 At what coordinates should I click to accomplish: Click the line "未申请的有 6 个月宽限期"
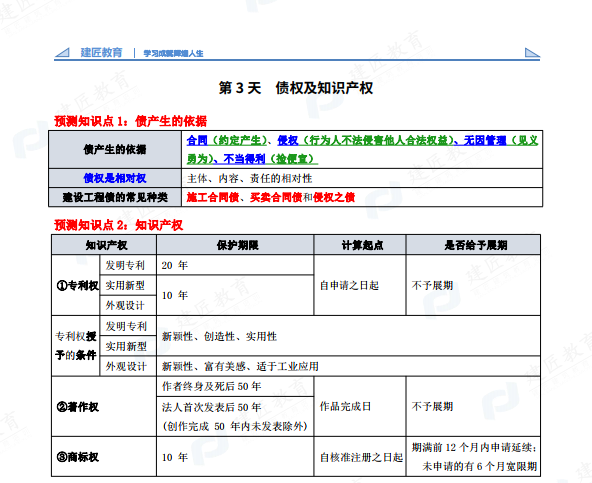[479, 466]
